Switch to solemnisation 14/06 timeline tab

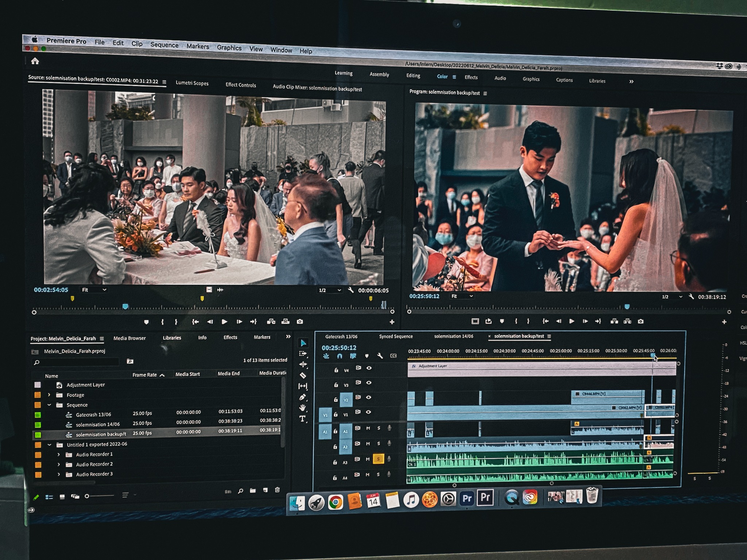(453, 336)
